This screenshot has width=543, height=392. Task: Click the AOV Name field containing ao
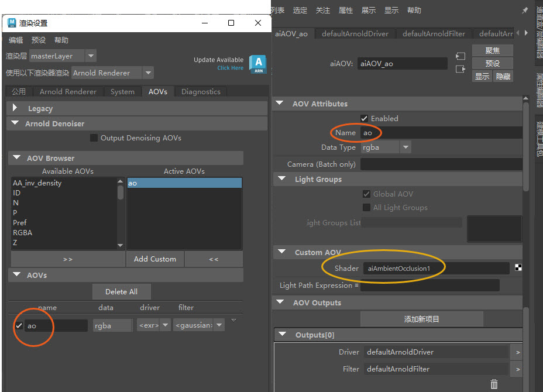coord(441,133)
